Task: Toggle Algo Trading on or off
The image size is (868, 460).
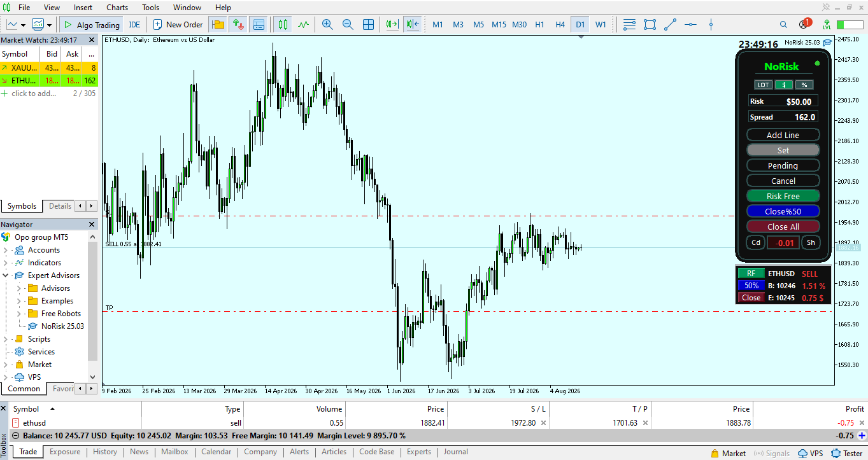Action: click(x=91, y=25)
